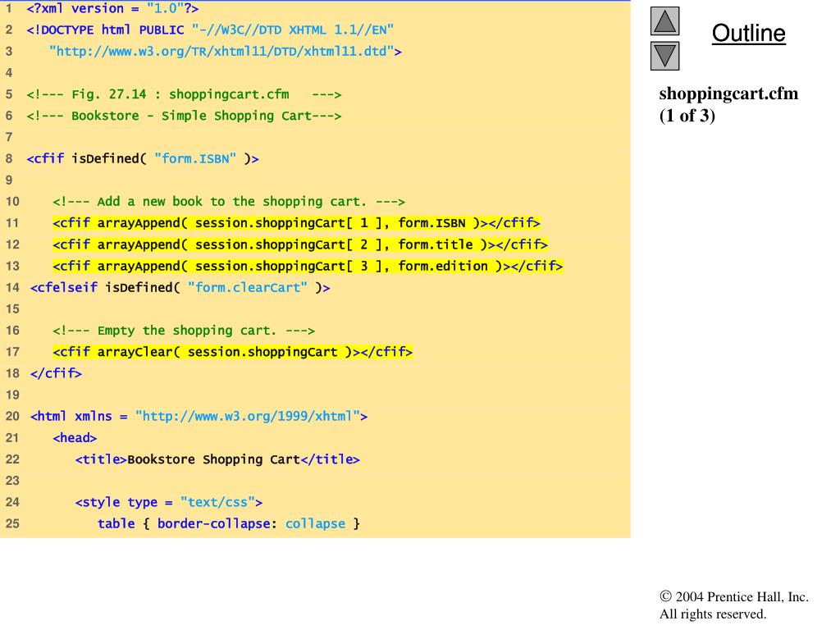The width and height of the screenshot is (840, 630).
Task: Click the <head> tag on line 21
Action: point(75,438)
